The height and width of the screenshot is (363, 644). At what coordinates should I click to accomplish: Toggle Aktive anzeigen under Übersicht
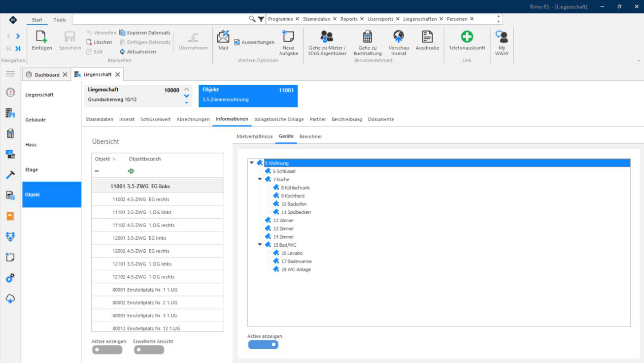pyautogui.click(x=106, y=350)
